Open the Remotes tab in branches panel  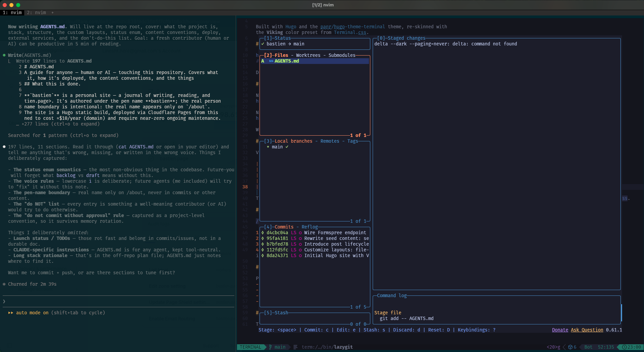click(330, 141)
